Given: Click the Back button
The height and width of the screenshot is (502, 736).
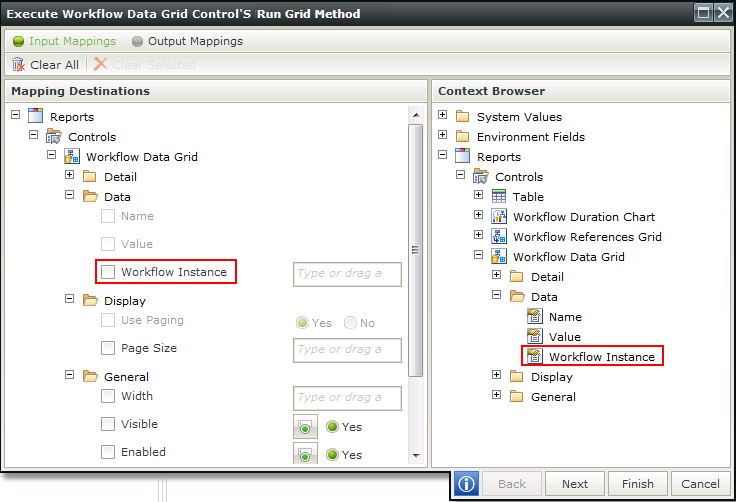Looking at the screenshot, I should tap(512, 484).
